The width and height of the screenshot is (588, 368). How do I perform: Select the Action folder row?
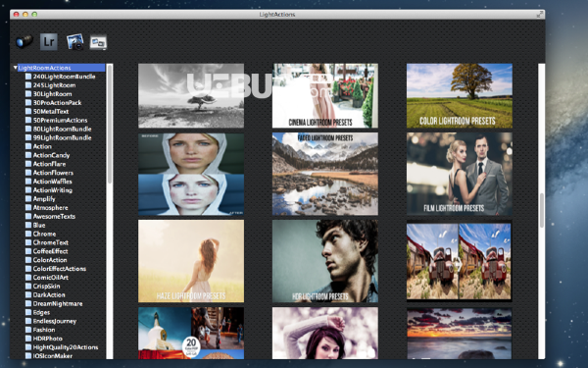38,146
